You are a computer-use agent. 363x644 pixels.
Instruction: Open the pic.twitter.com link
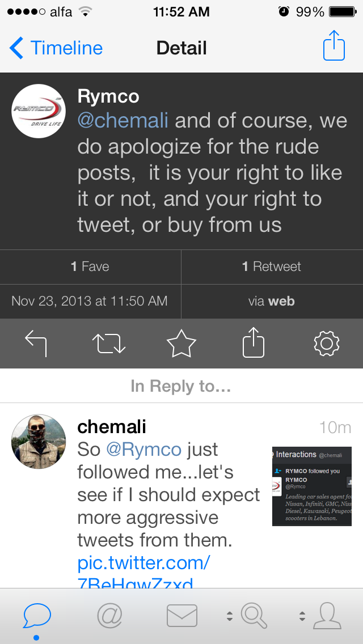(144, 563)
